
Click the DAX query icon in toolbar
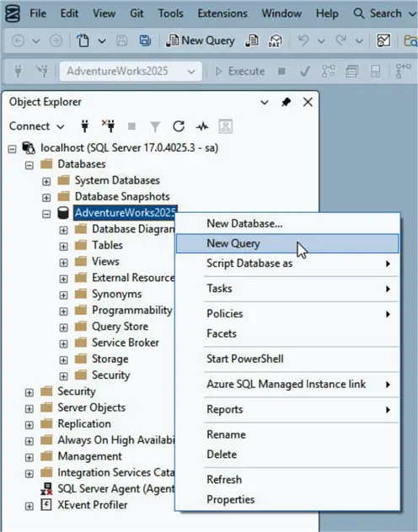click(x=275, y=40)
